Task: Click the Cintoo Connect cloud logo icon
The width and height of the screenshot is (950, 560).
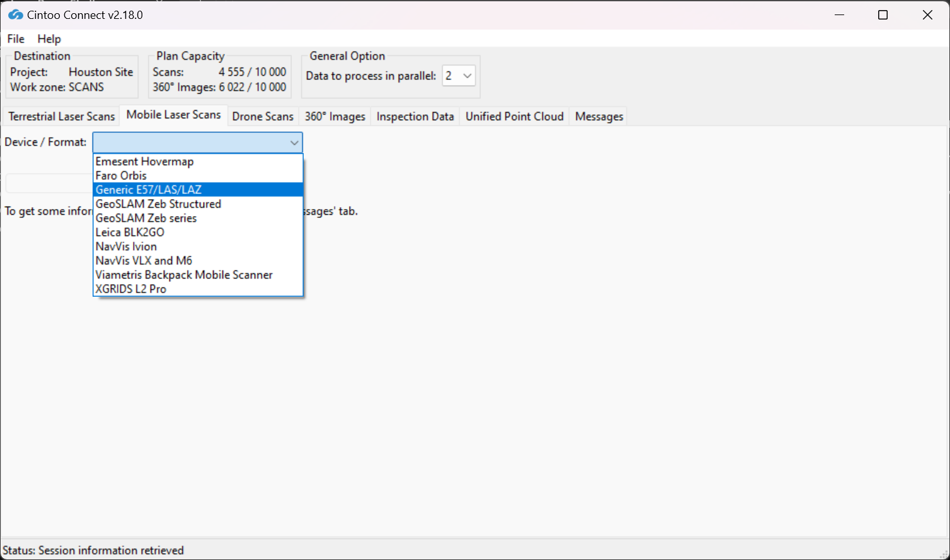Action: click(16, 15)
